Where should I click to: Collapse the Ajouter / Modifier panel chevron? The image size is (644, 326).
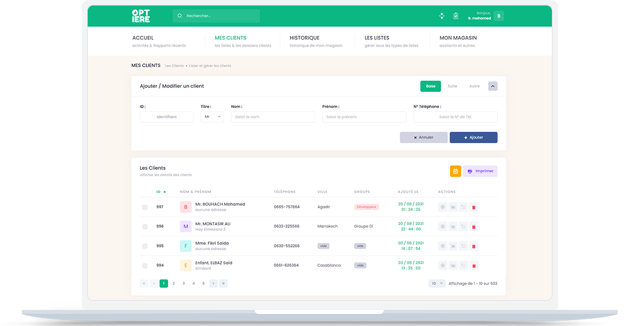493,86
